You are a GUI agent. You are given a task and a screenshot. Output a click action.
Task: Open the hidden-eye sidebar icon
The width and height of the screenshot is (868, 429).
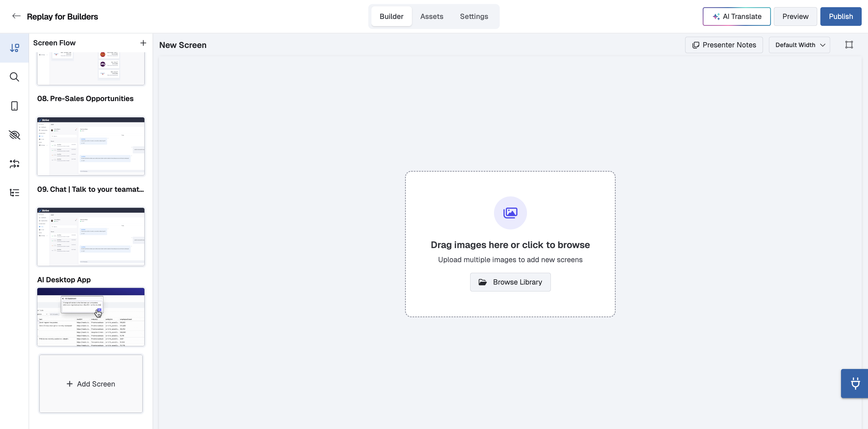click(14, 135)
